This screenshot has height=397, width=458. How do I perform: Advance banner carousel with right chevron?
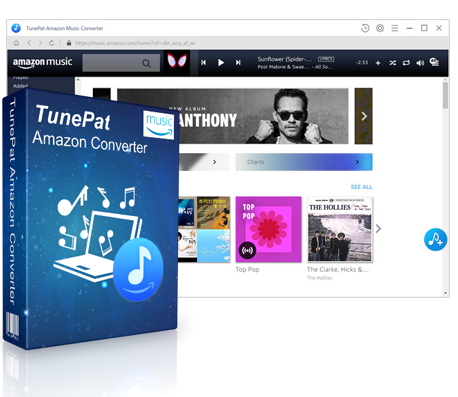tap(364, 116)
